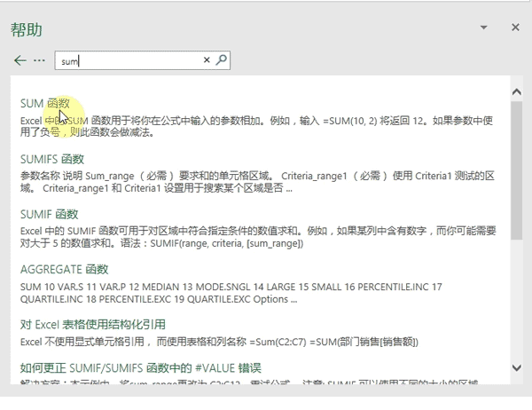Viewport: 532px width, 410px height.
Task: Click description 'Excel 不使用显式单元格引用'
Action: coord(82,342)
